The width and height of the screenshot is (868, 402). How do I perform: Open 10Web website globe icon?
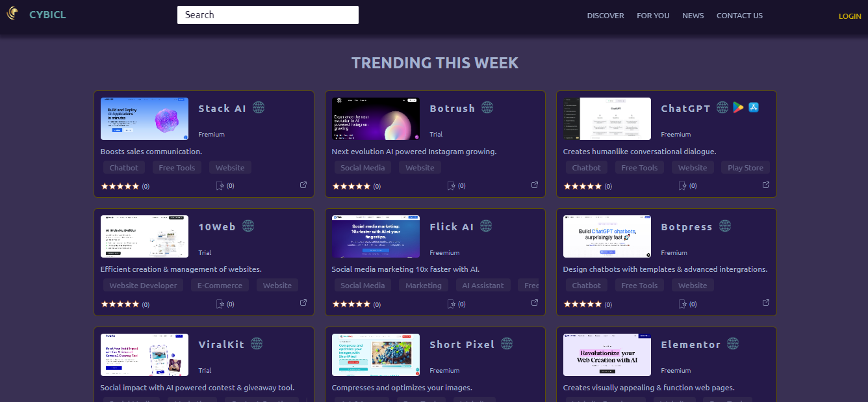pyautogui.click(x=248, y=226)
